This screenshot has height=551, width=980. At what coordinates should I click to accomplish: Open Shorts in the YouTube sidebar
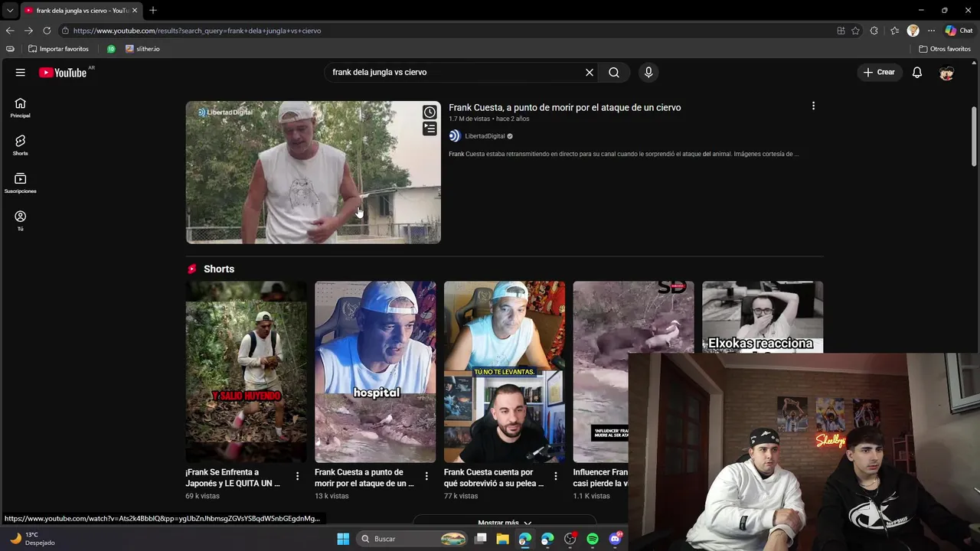pyautogui.click(x=21, y=145)
